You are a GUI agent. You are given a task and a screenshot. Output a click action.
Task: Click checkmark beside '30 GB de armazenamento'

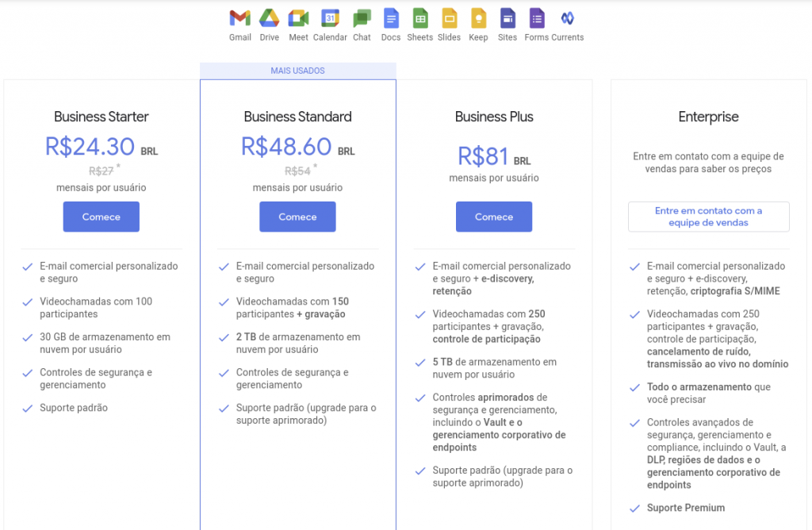pos(28,338)
